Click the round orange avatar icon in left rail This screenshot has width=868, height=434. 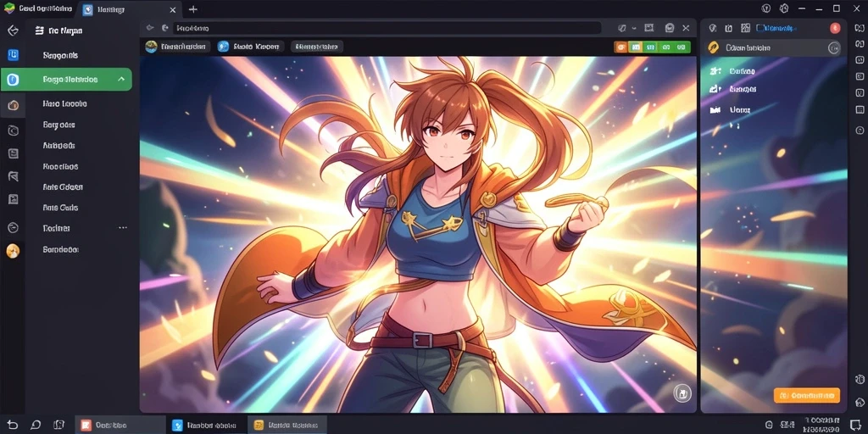[13, 251]
